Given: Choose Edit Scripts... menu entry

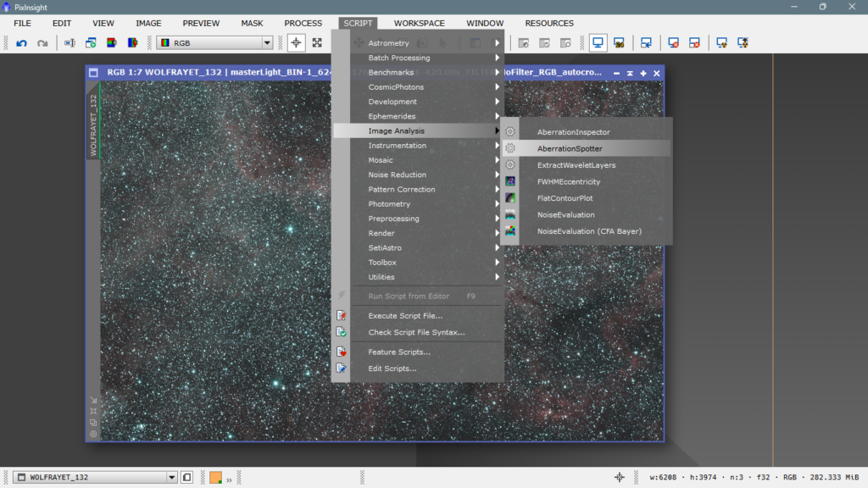Looking at the screenshot, I should pyautogui.click(x=419, y=369).
